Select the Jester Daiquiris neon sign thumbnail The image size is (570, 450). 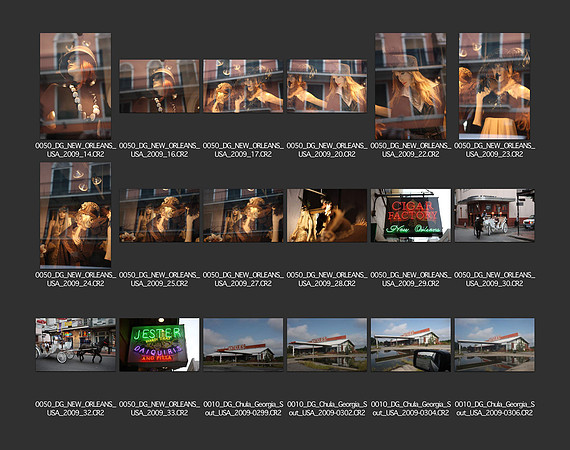click(x=159, y=345)
